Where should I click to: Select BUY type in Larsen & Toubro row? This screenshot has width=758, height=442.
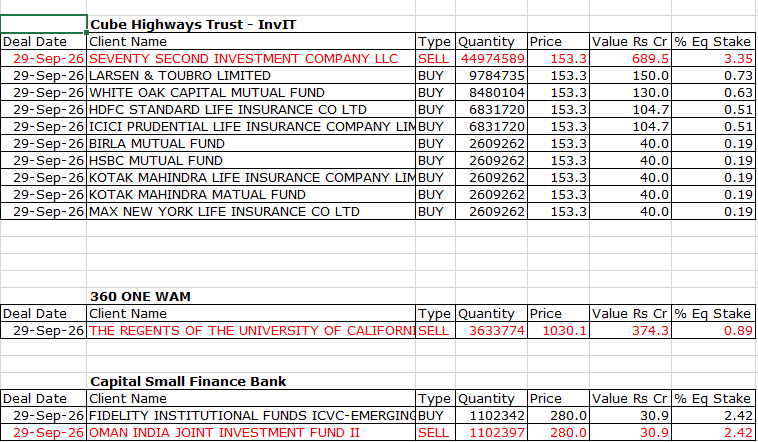(x=435, y=75)
